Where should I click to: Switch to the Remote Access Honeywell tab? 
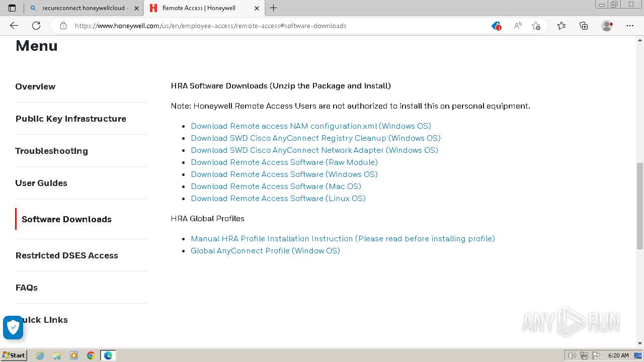tap(204, 8)
